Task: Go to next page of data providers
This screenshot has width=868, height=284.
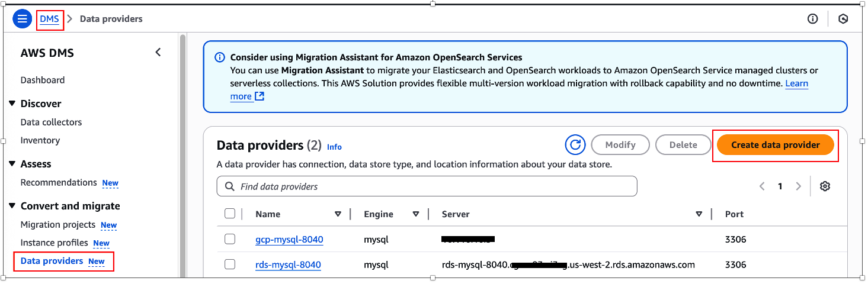Action: [x=798, y=186]
